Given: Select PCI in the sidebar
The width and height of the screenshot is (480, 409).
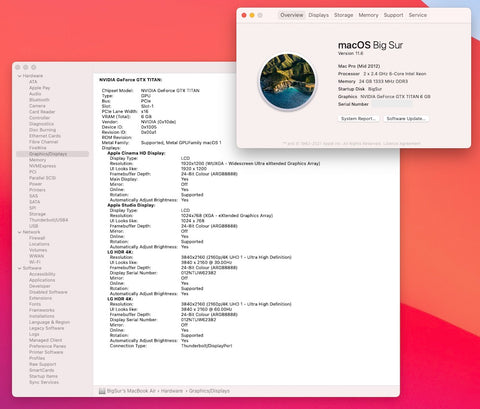Looking at the screenshot, I should pos(33,172).
